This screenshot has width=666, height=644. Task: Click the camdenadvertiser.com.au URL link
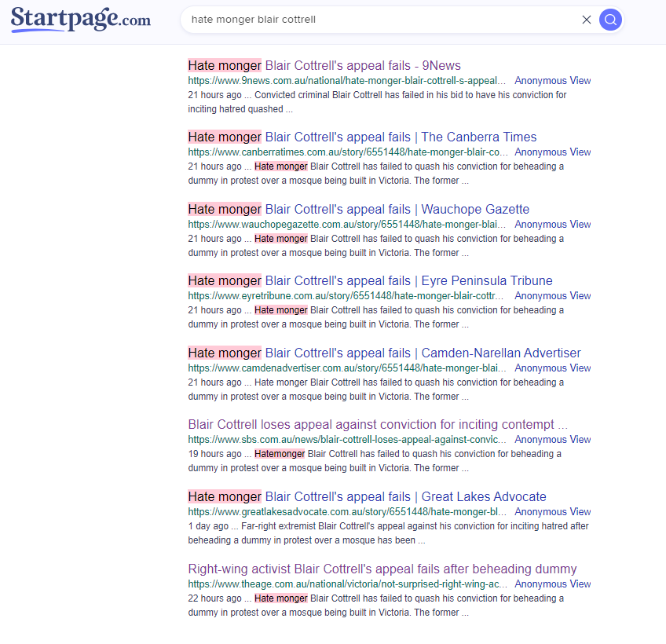pos(347,368)
